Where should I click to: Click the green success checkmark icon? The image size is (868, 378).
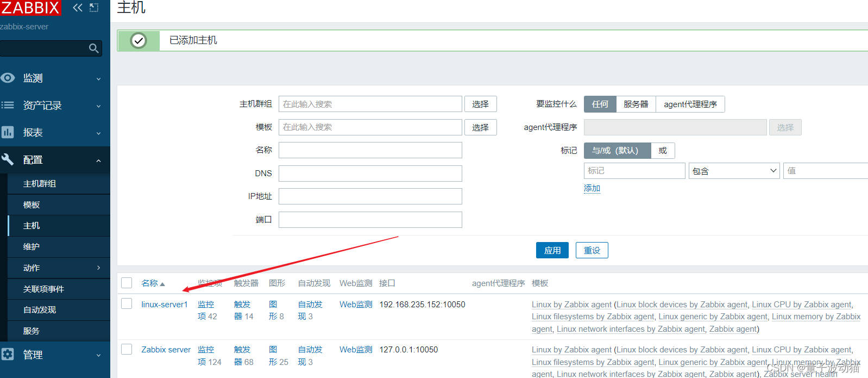coord(139,40)
